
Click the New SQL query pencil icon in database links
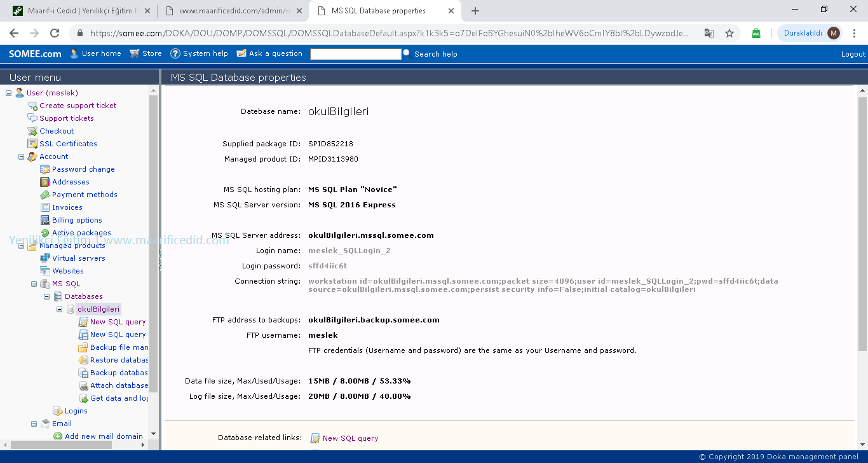pos(315,438)
